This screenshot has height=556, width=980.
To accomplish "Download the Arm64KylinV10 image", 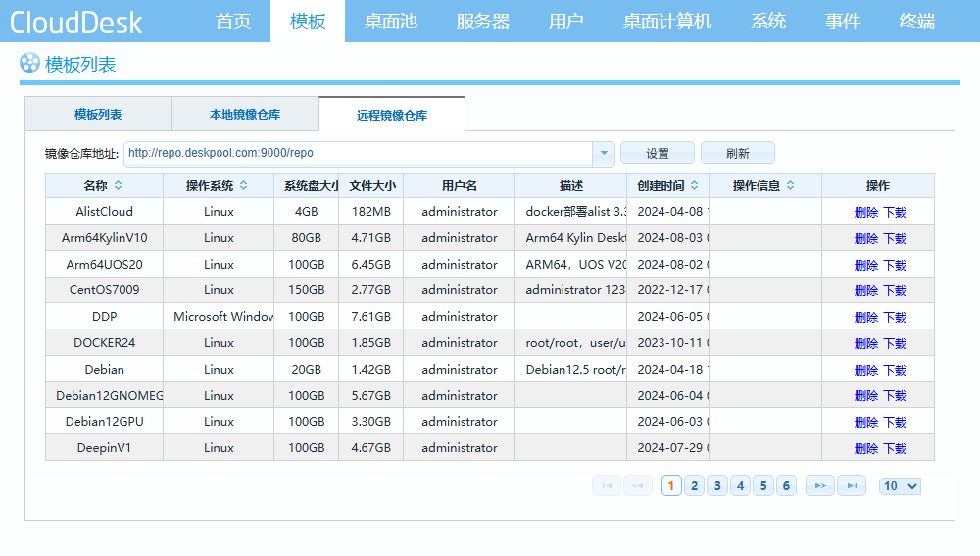I will pos(895,239).
